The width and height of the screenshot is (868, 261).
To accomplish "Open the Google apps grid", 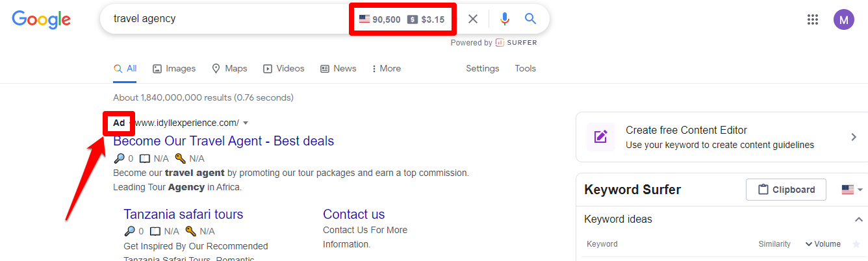I will 812,19.
